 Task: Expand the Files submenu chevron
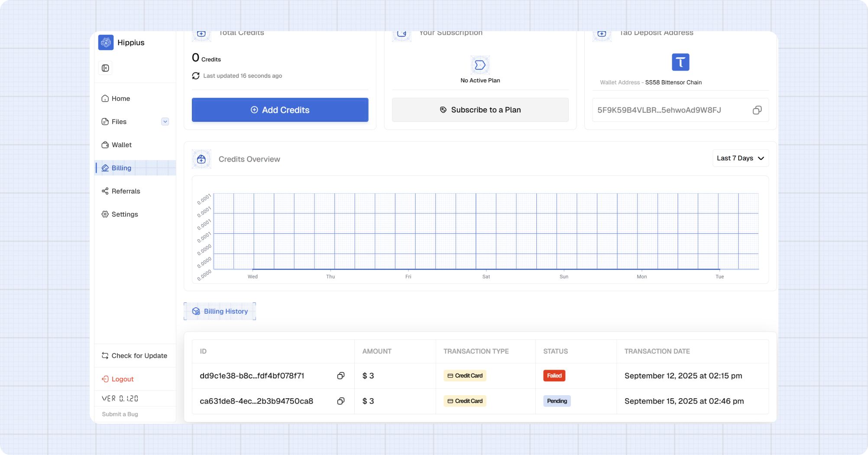point(165,122)
